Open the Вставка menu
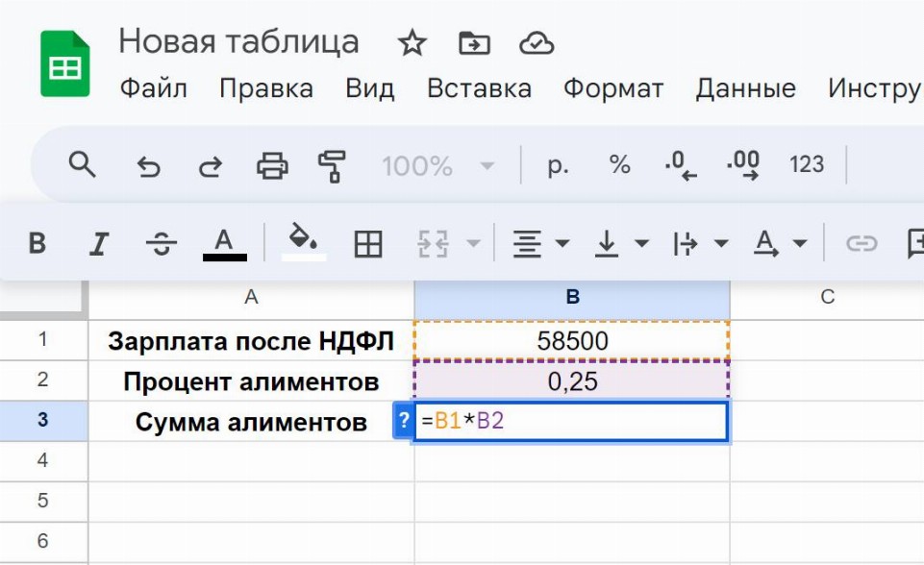This screenshot has width=924, height=565. point(479,89)
